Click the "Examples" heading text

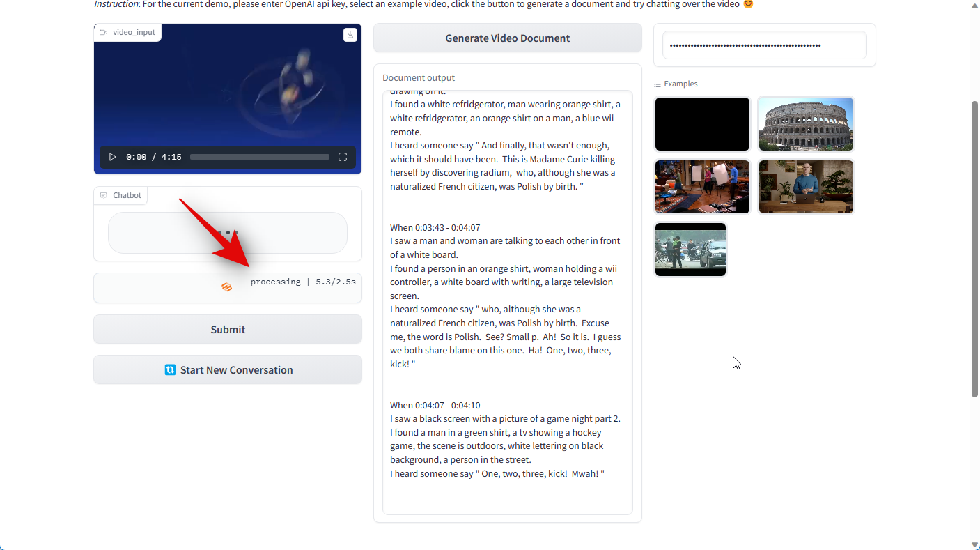click(x=680, y=84)
